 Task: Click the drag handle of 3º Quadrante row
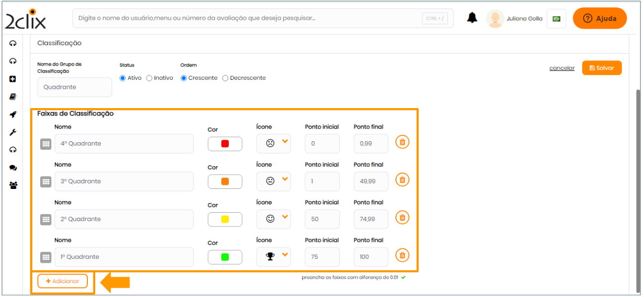[x=46, y=181]
